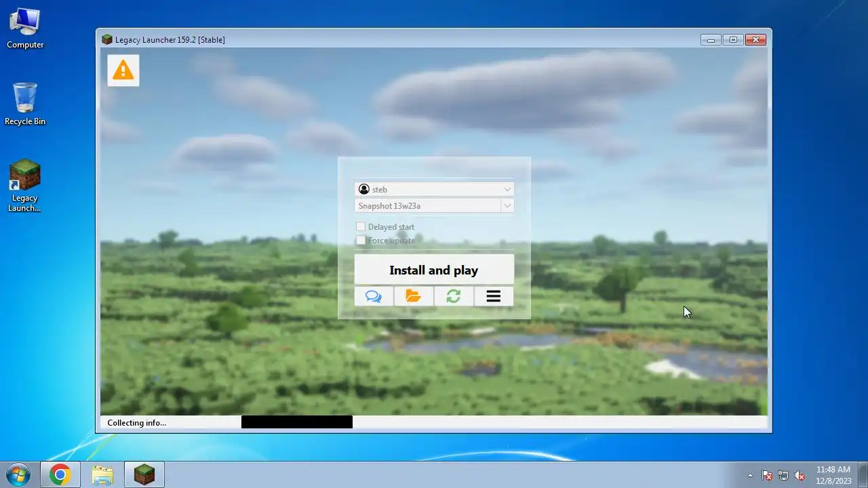Open Chrome from the taskbar

tap(60, 475)
